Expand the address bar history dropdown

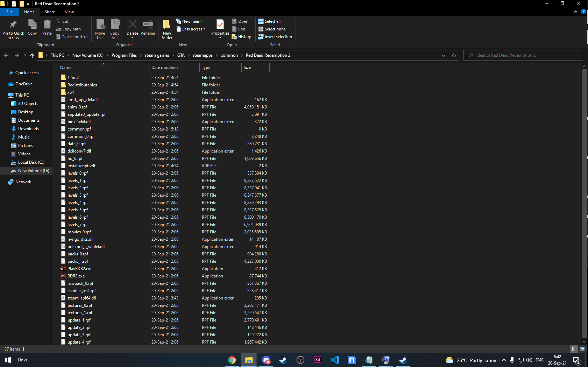(444, 55)
